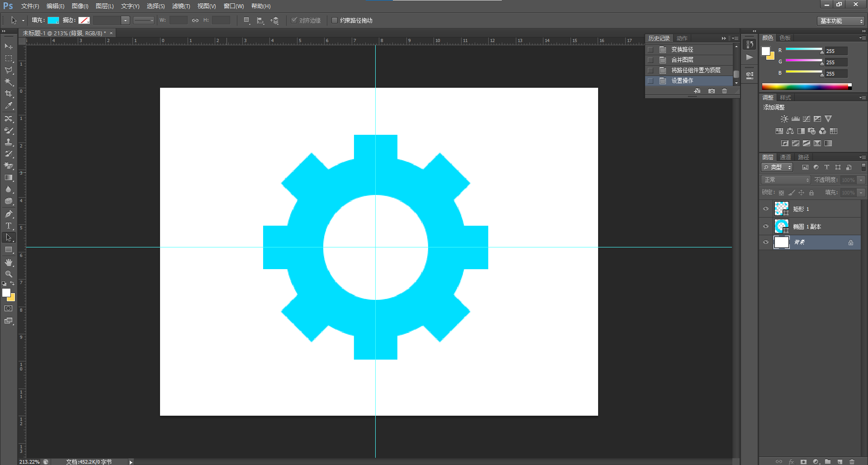Select the Zoom tool

click(x=9, y=274)
